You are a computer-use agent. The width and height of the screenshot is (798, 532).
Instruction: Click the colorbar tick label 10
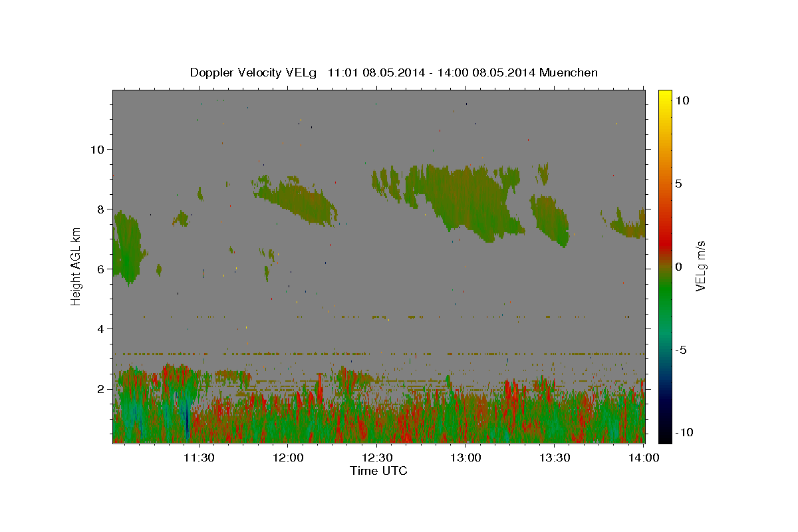682,100
